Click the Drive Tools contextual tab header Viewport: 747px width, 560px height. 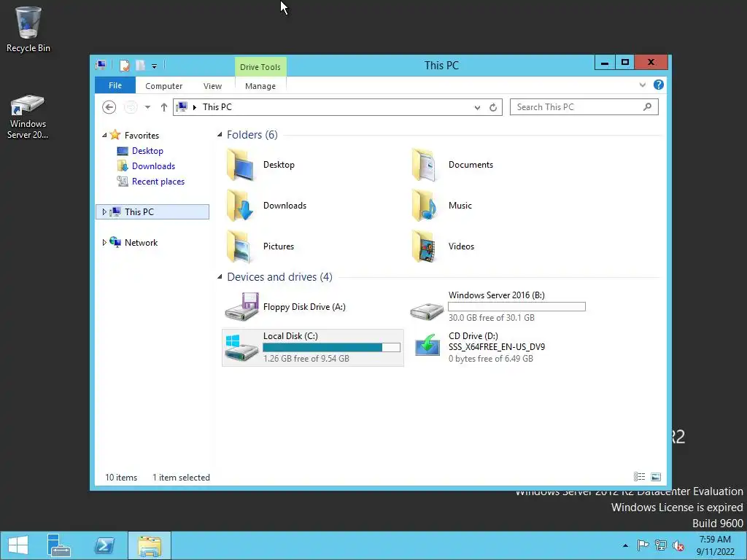(260, 67)
